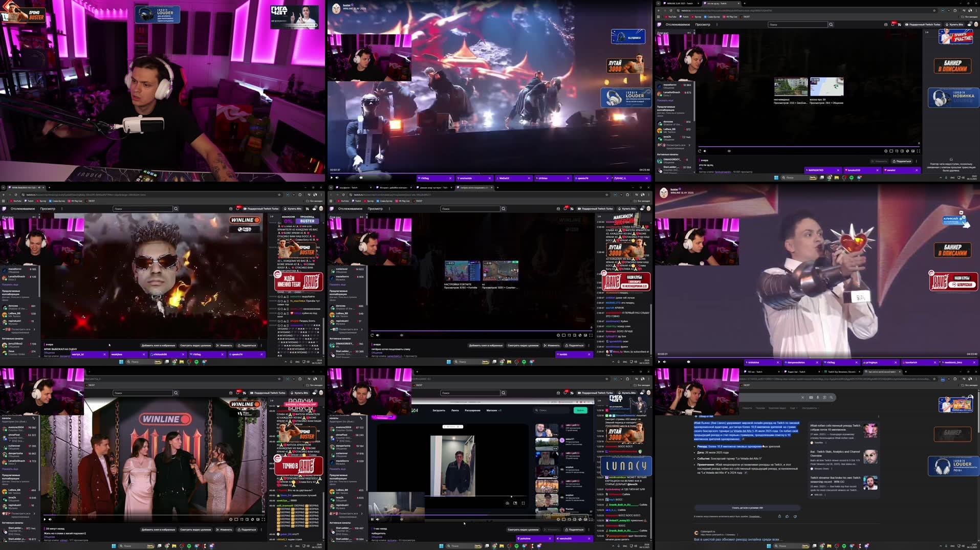980x550 pixels.
Task: Open the clip author profile link sanechek0.2
Action: tap(394, 356)
